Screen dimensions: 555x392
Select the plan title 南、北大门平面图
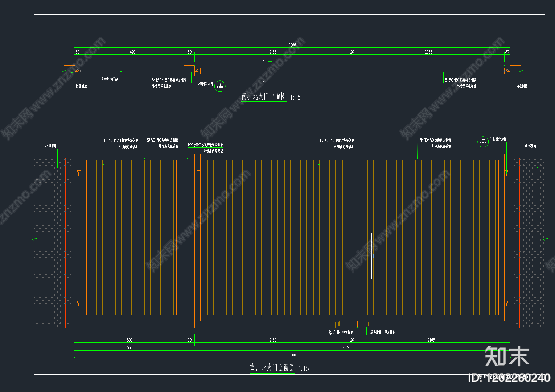coord(264,97)
